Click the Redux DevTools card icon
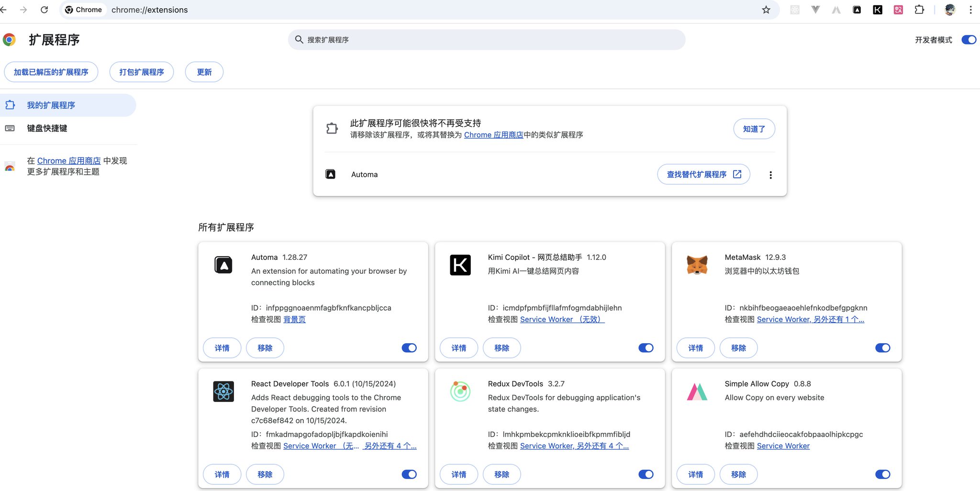The height and width of the screenshot is (491, 980). click(x=460, y=391)
